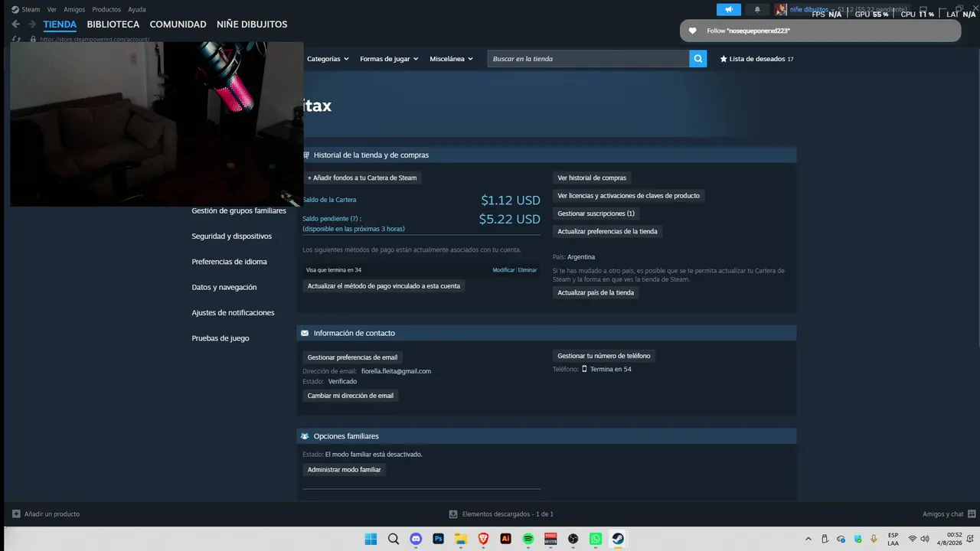Open the downloads icon in the bottom bar
Image resolution: width=980 pixels, height=551 pixels.
(453, 514)
